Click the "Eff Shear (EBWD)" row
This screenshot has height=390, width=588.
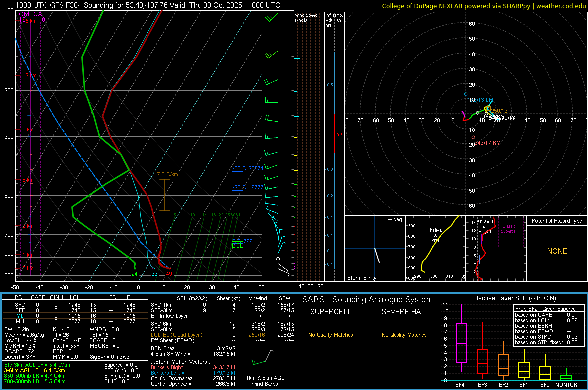click(222, 341)
